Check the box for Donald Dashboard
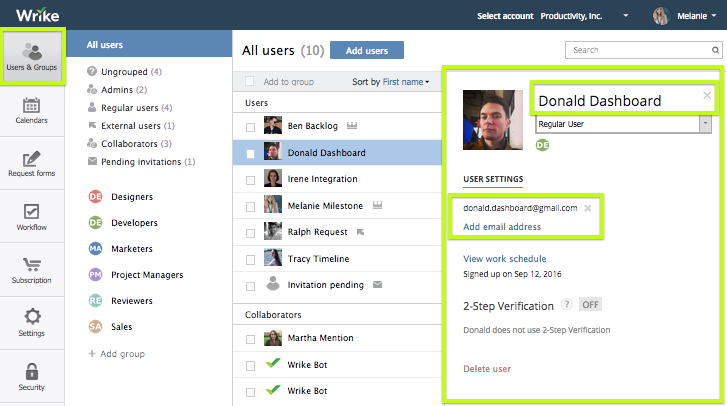This screenshot has width=727, height=406. (250, 154)
